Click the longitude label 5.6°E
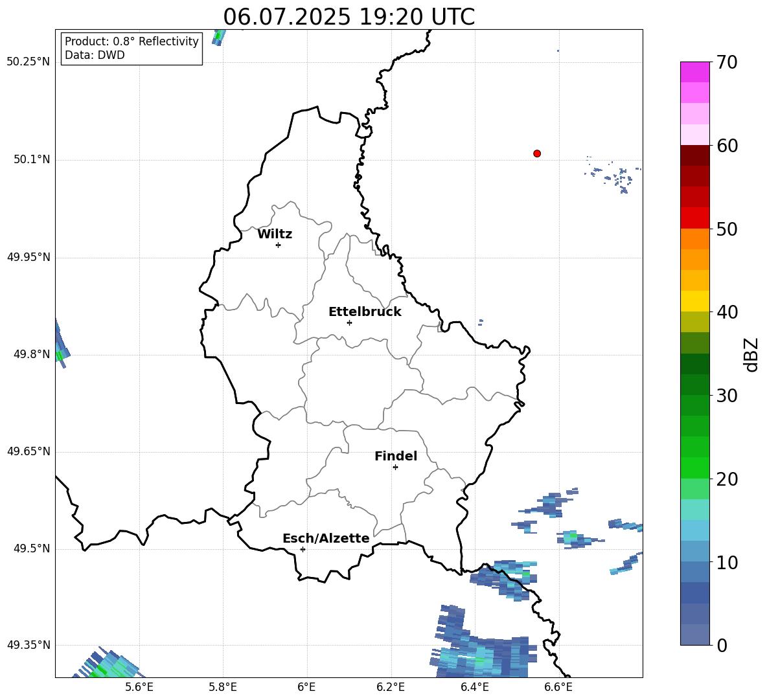 139,687
